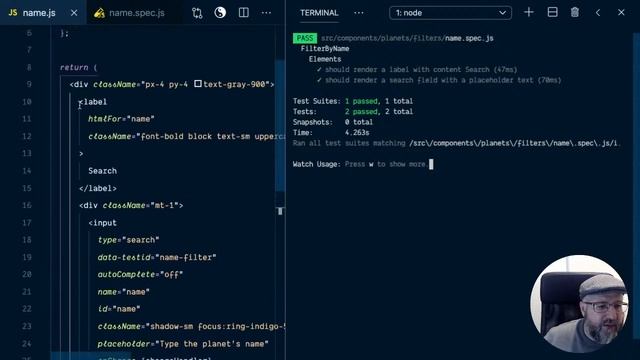The image size is (640, 360).
Task: Click autoComplete="off" attribute
Action: coord(140,274)
